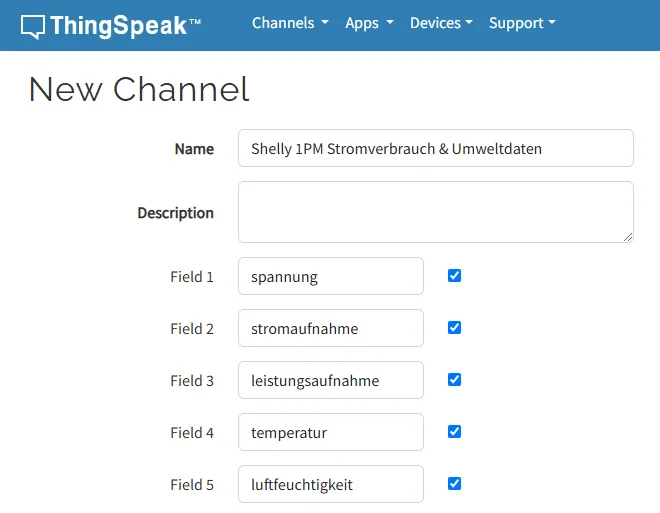Focus the Field 4 temperatur text box

coord(330,432)
